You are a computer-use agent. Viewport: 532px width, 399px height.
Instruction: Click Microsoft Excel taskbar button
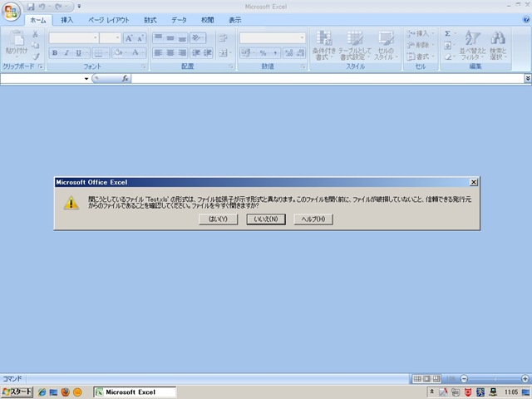(x=135, y=392)
